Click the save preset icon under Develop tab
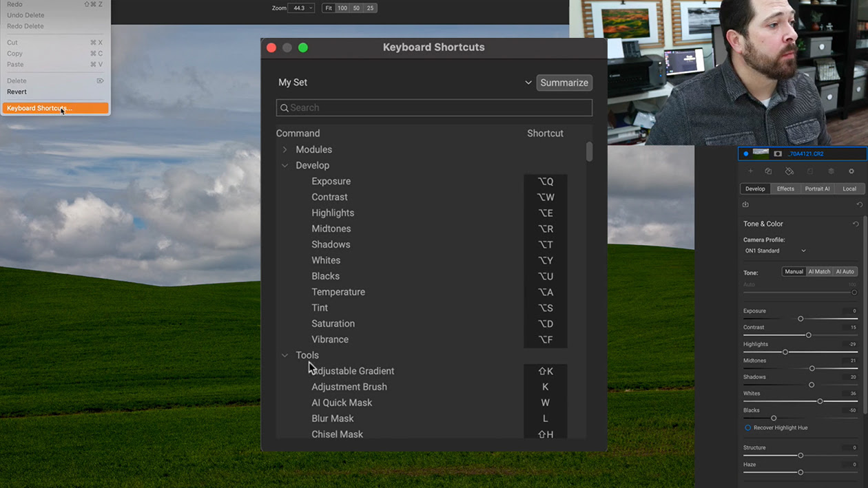868x488 pixels. click(x=745, y=204)
